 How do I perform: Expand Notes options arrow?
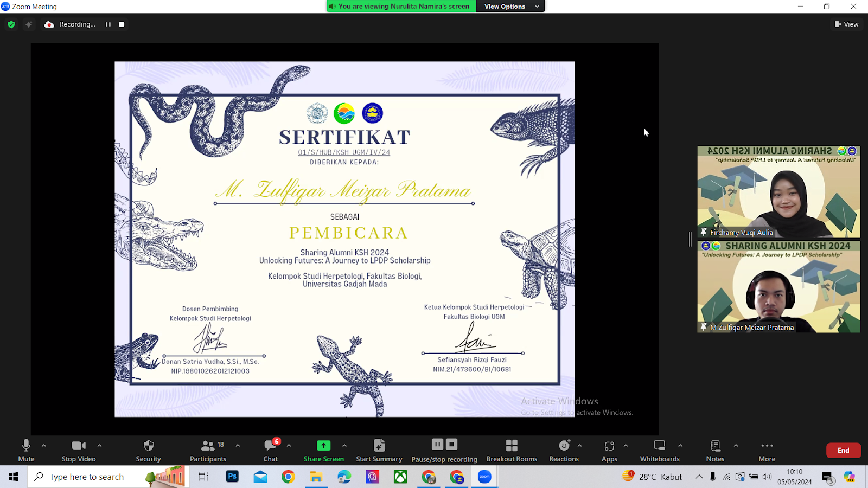[736, 446]
